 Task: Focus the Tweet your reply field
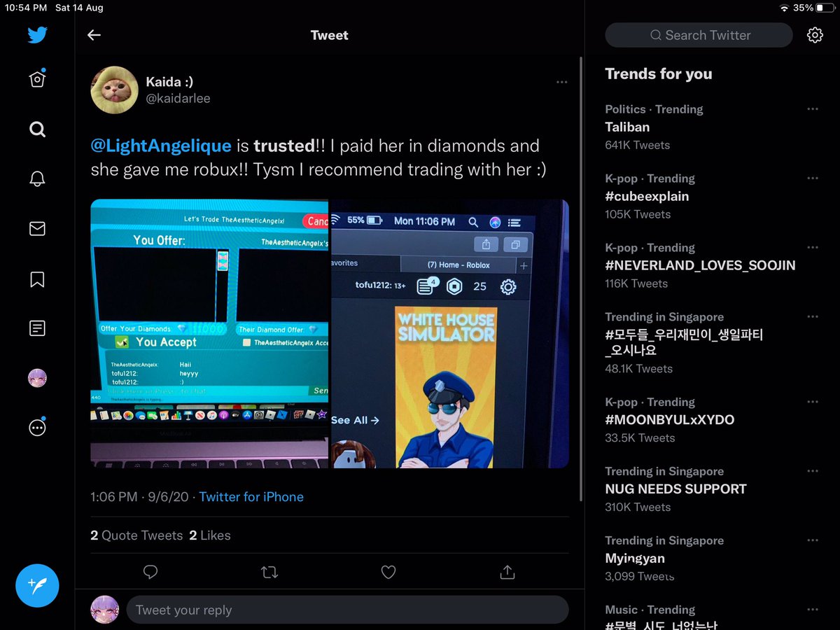347,610
